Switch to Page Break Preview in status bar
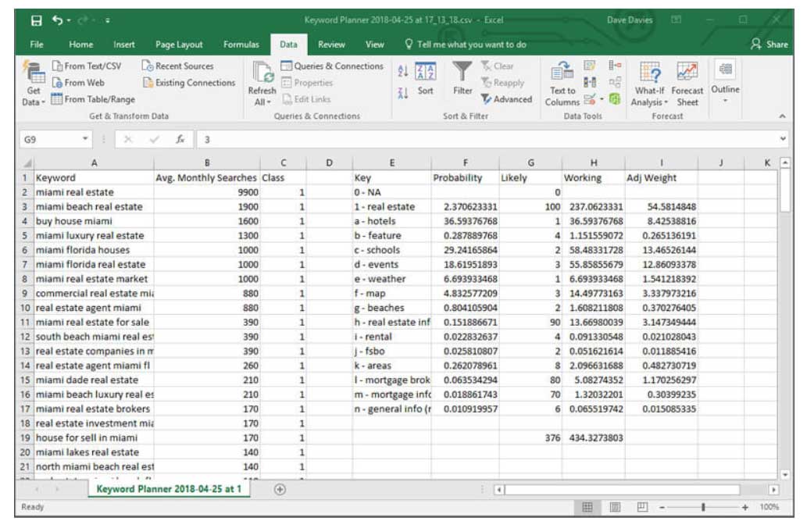 point(642,507)
